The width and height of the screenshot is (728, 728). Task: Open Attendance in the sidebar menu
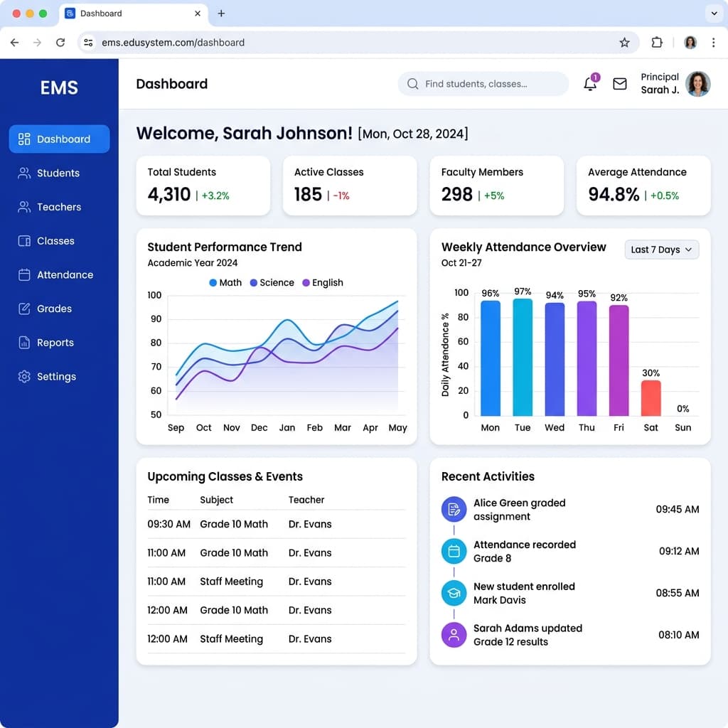point(60,274)
